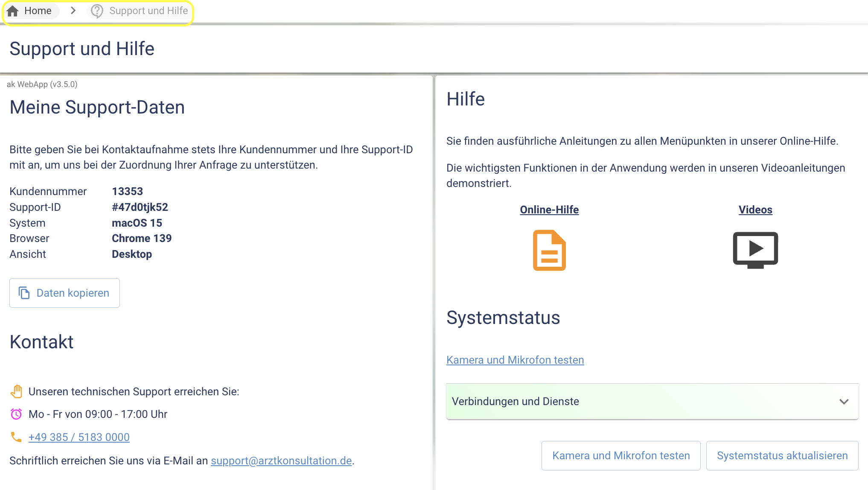Click the orange phone handset icon
This screenshot has width=868, height=490.
coord(16,437)
